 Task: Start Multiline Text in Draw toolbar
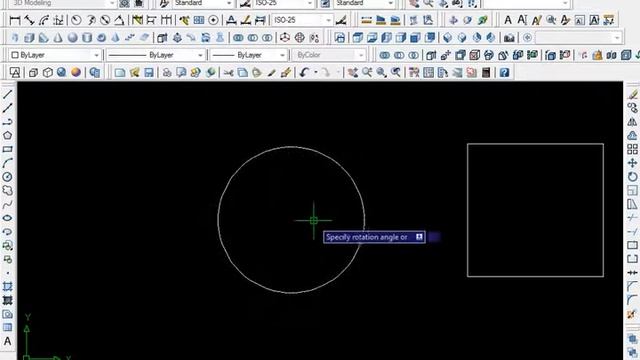tap(7, 341)
